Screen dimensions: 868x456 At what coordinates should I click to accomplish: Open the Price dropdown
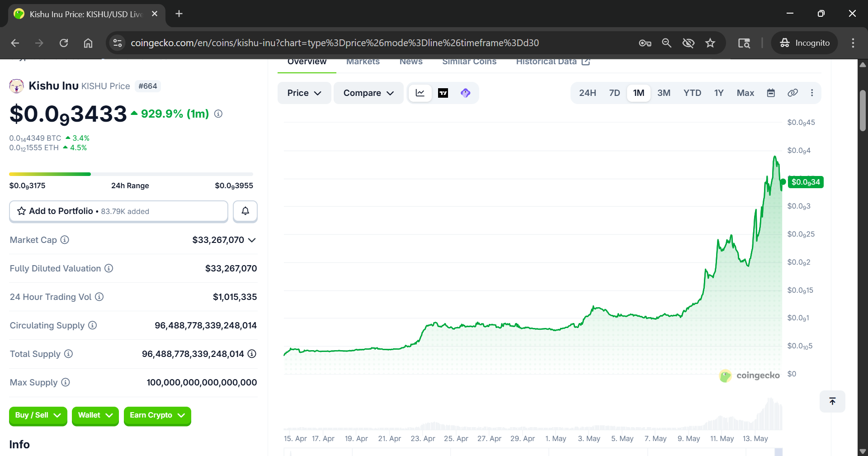click(304, 93)
